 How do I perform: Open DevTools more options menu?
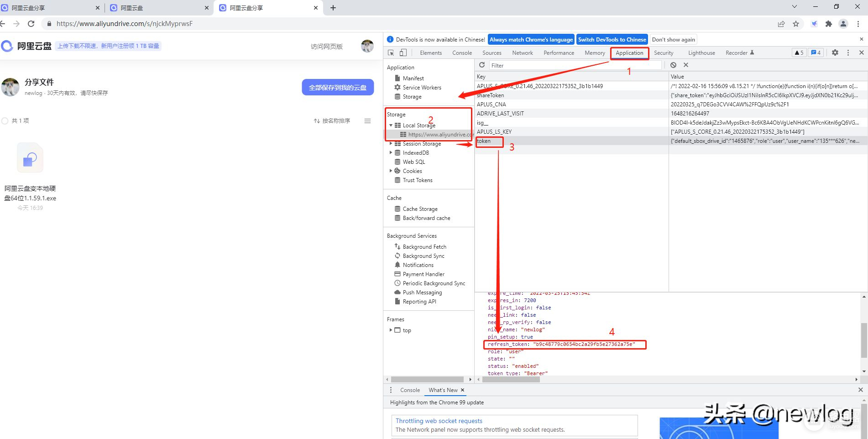(x=848, y=52)
